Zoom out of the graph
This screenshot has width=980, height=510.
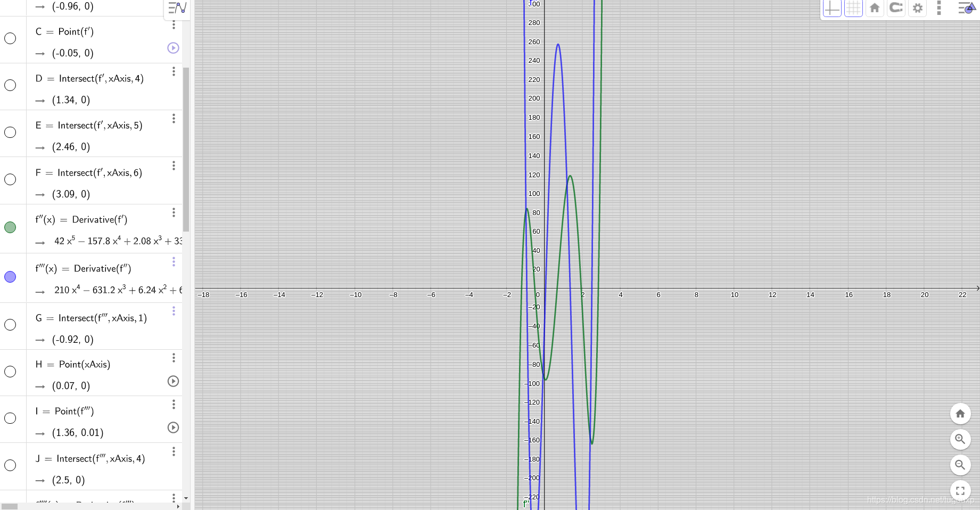(x=960, y=465)
